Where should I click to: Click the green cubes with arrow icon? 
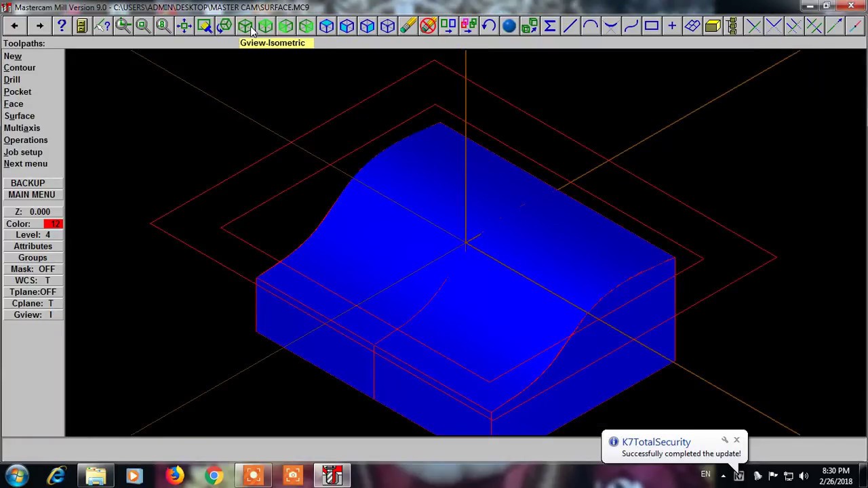pyautogui.click(x=530, y=26)
